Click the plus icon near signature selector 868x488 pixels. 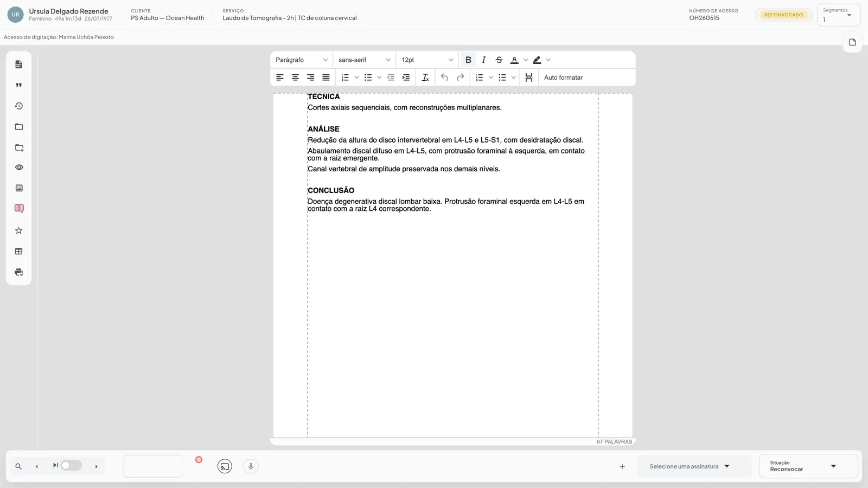coord(622,466)
